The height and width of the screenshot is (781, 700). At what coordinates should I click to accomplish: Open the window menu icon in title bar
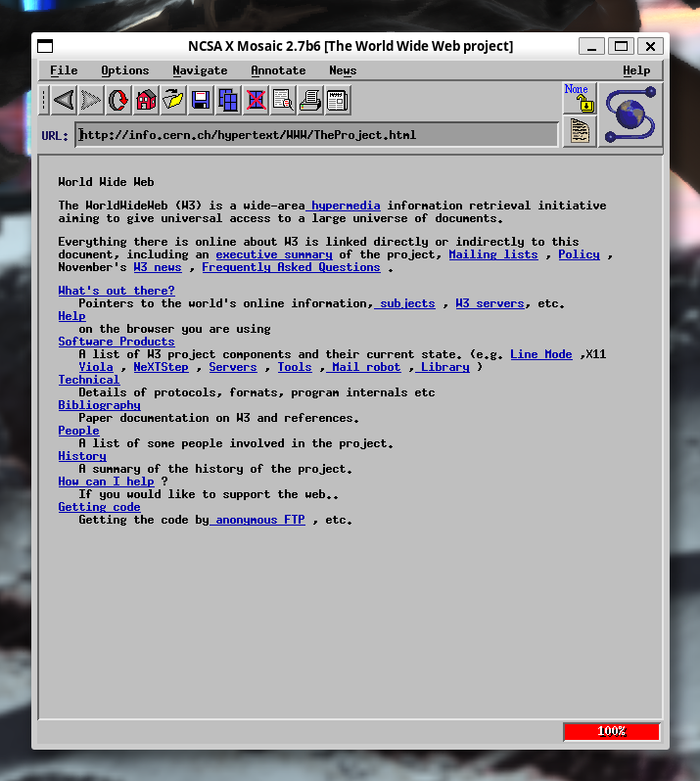[x=45, y=46]
